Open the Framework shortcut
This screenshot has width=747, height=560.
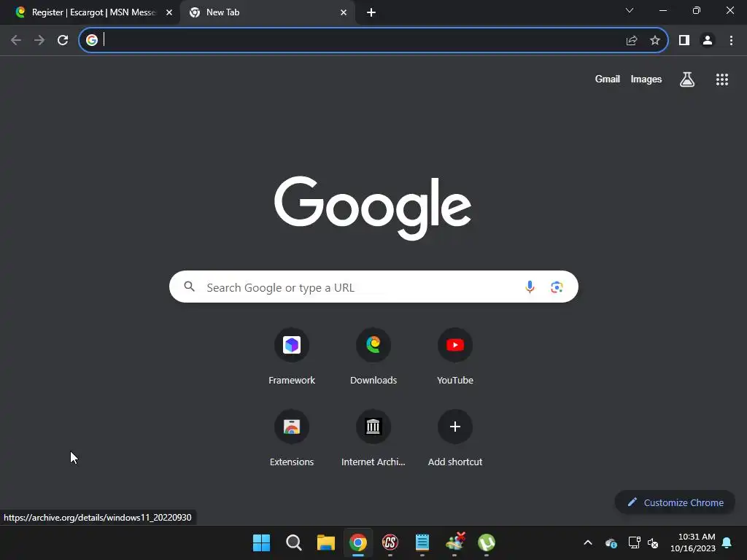[292, 356]
